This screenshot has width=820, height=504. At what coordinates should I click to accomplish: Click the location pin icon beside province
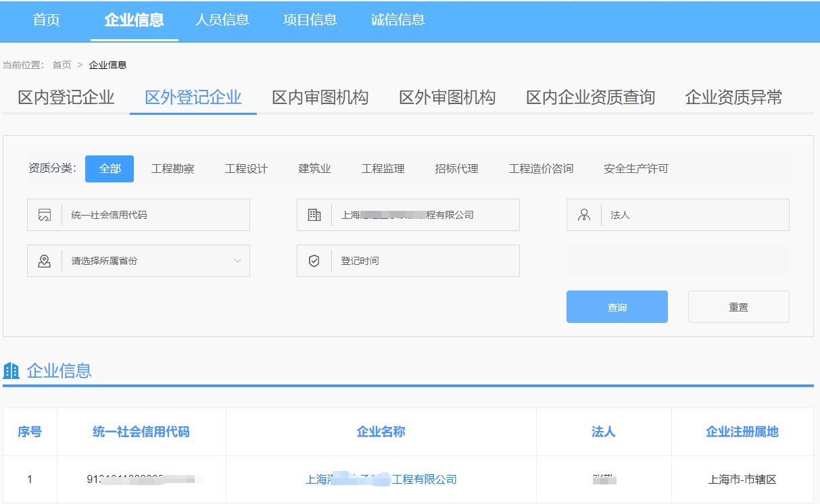pos(45,261)
